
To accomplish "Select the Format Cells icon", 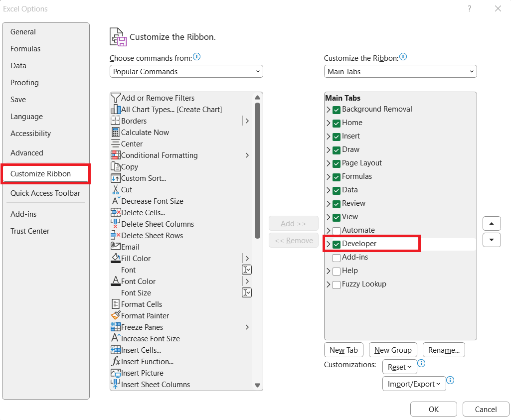I will 115,304.
